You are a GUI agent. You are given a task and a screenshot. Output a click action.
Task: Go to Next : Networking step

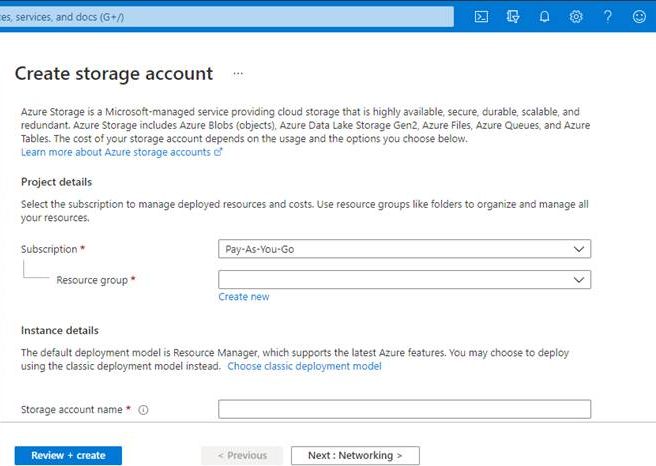pos(355,456)
